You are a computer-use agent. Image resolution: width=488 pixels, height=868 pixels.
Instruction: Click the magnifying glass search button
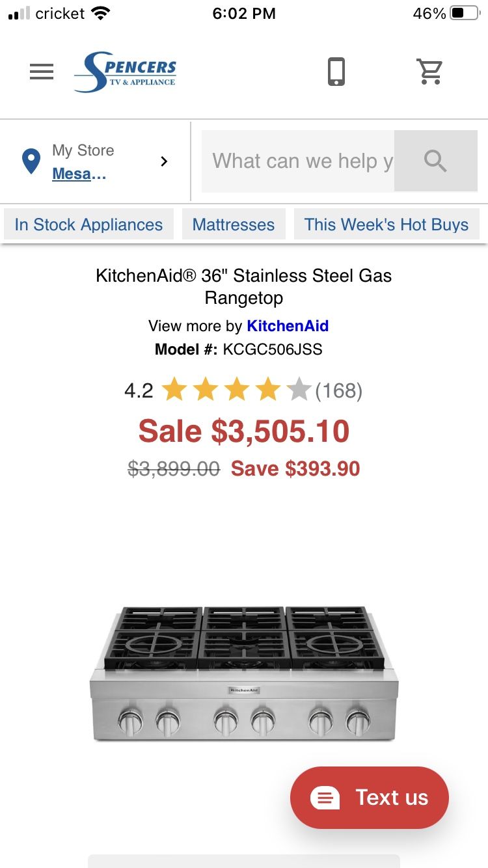435,161
